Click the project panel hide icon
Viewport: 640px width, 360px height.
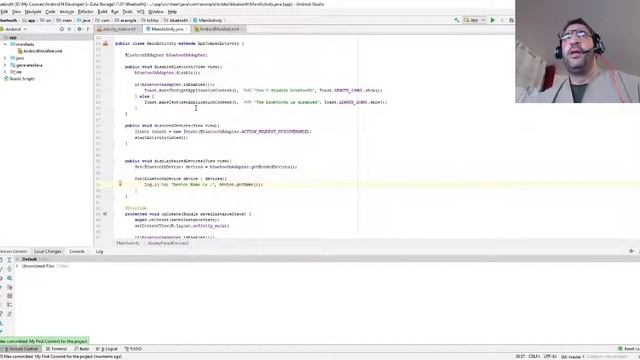point(89,29)
